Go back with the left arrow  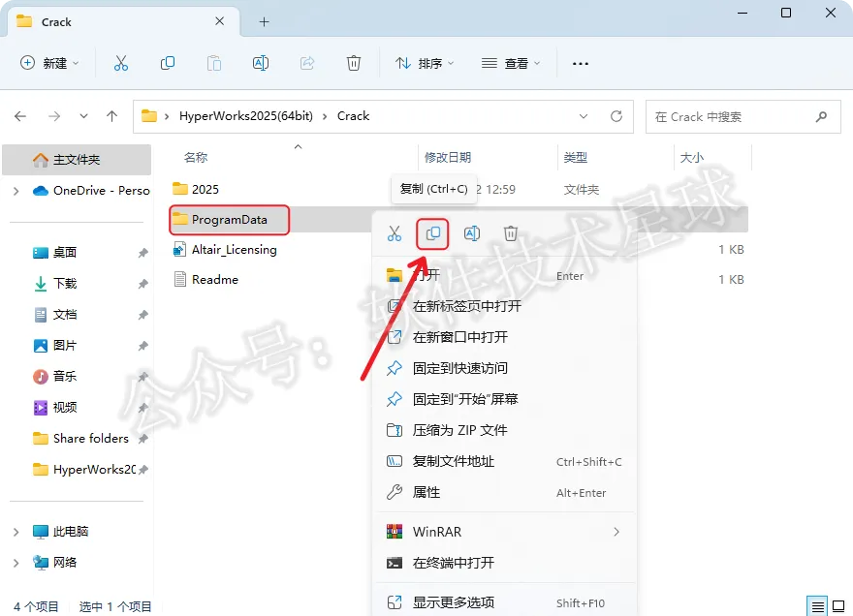click(x=20, y=116)
